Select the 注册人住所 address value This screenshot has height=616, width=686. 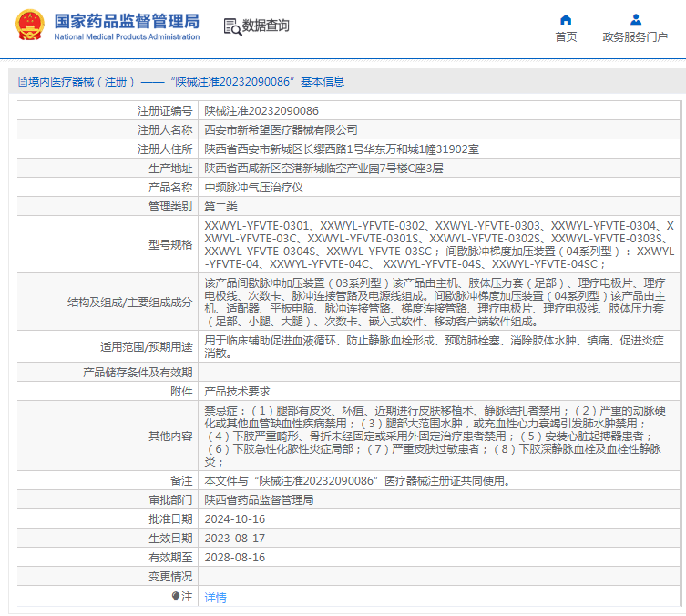(342, 149)
